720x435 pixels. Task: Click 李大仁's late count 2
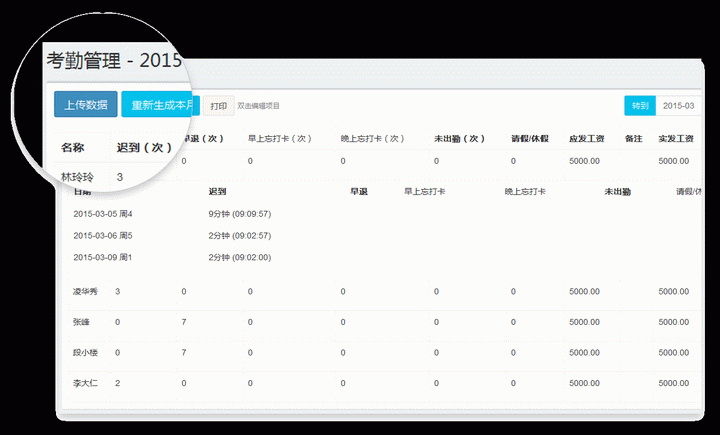click(118, 383)
